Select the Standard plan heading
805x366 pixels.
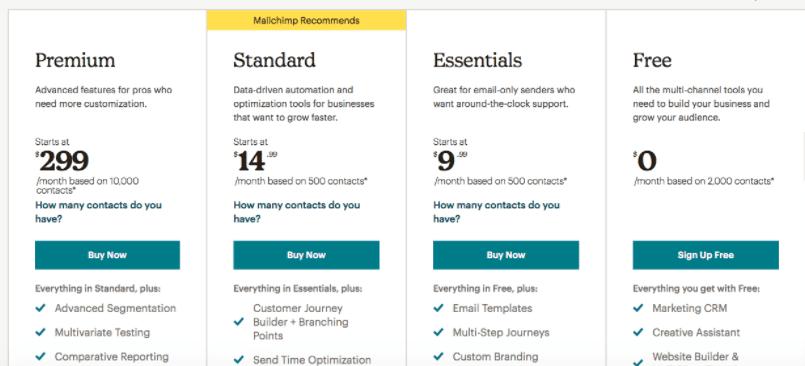275,61
